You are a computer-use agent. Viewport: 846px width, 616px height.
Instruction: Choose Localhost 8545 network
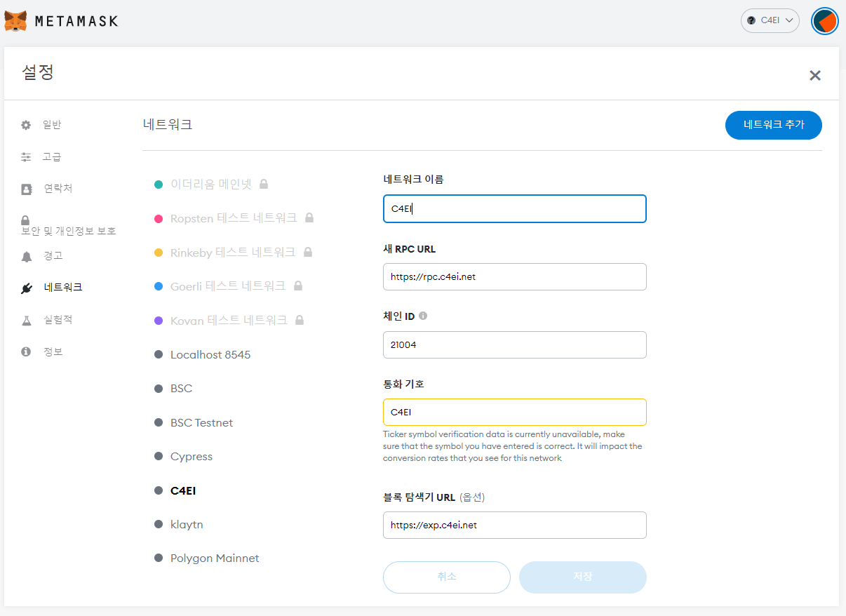coord(210,354)
